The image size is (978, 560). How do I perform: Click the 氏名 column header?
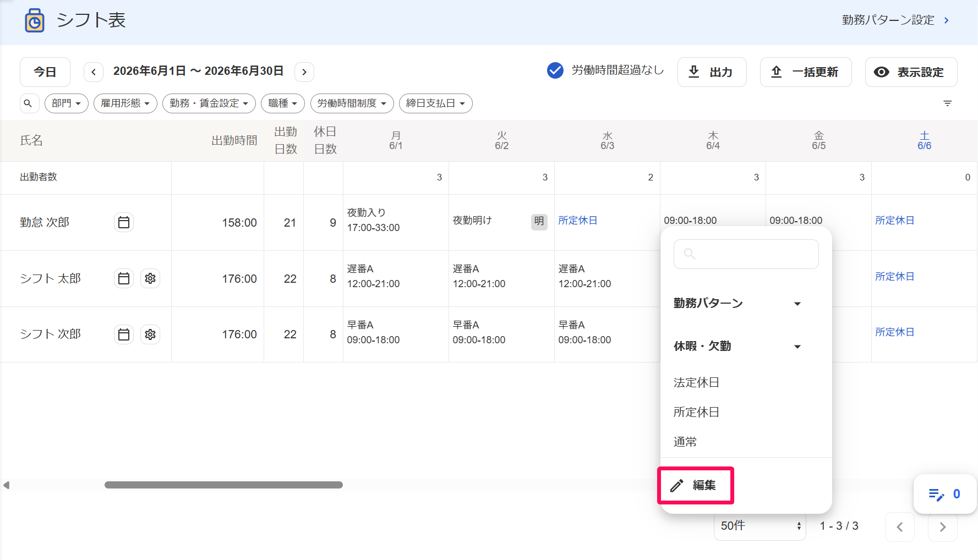pos(31,140)
